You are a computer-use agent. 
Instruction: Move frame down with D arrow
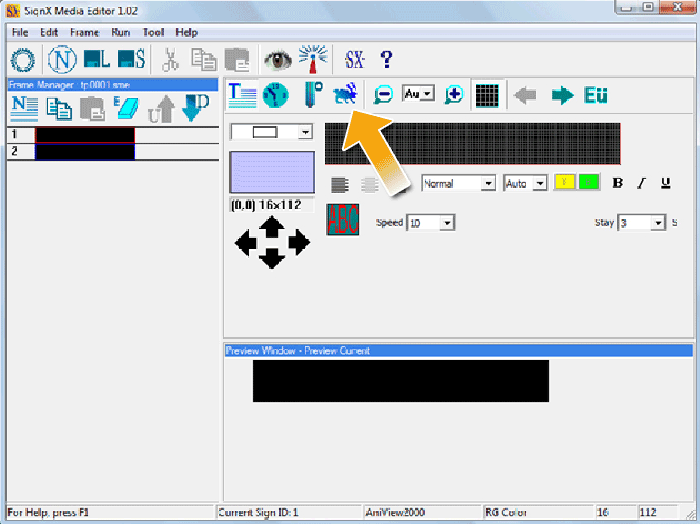(x=195, y=108)
